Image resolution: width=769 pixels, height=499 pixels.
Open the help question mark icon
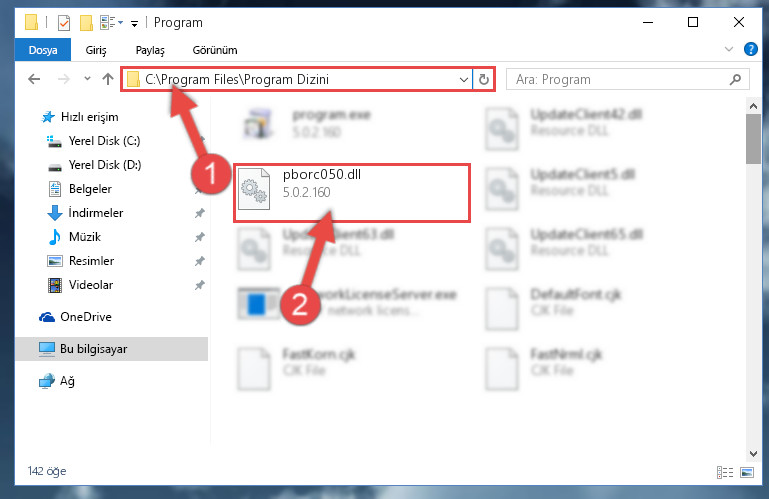click(x=750, y=49)
